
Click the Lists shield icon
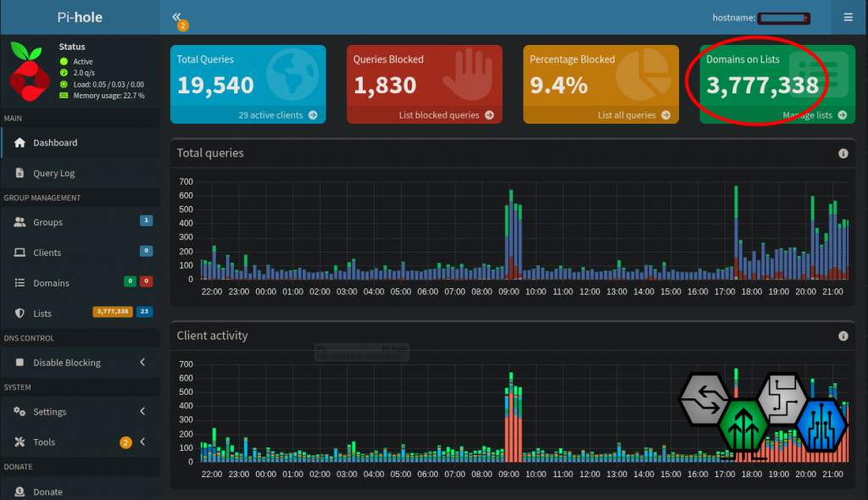pyautogui.click(x=19, y=314)
